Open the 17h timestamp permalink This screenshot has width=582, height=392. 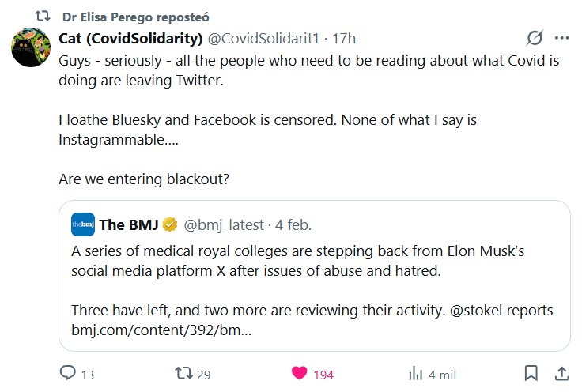click(x=344, y=39)
